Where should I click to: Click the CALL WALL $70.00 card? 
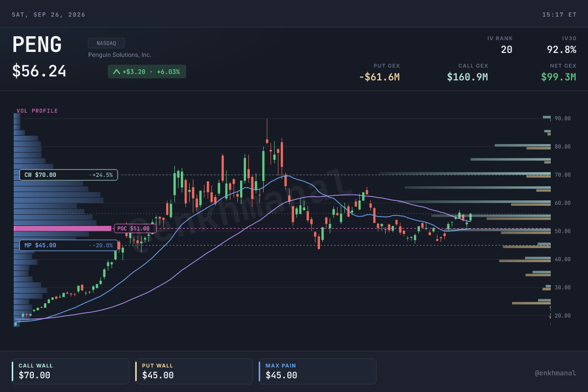(71, 371)
